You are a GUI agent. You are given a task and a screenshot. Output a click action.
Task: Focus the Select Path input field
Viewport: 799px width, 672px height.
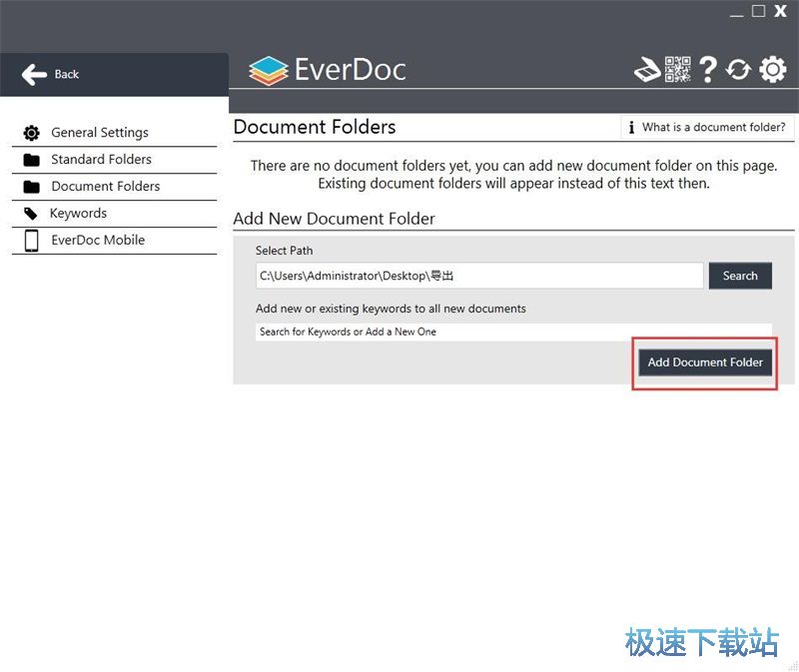coord(479,276)
